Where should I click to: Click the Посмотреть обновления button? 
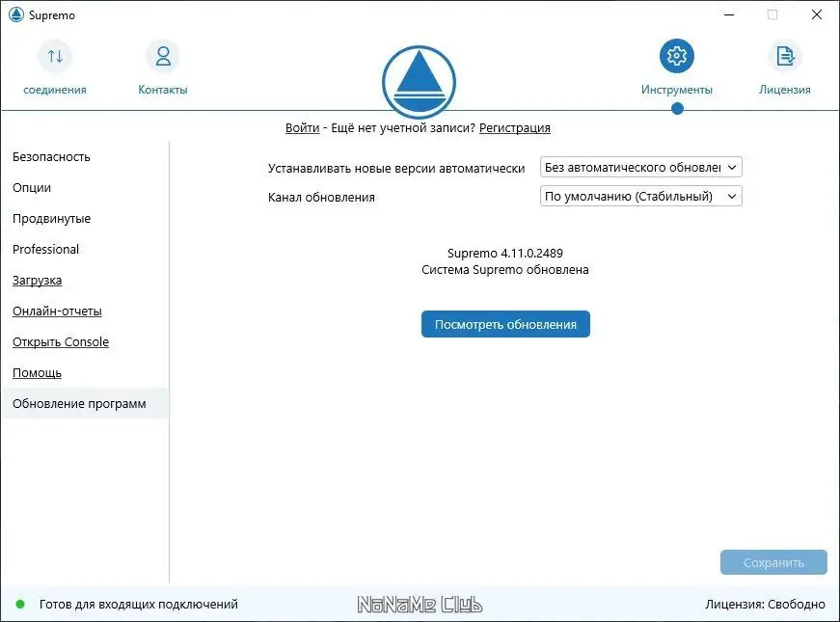tap(505, 324)
